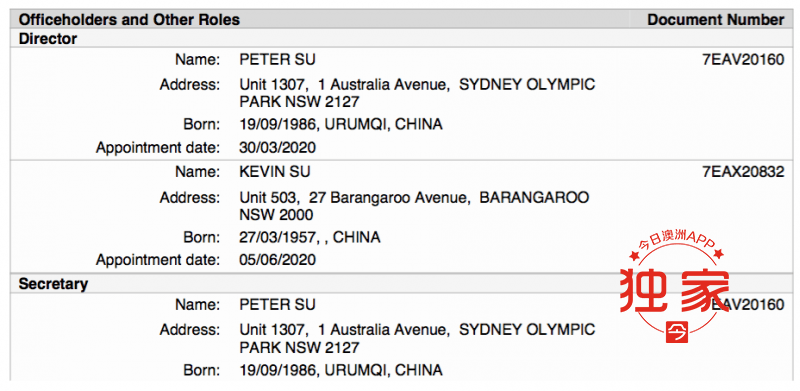
Task: Click the red 今 square logo icon
Action: (x=678, y=332)
